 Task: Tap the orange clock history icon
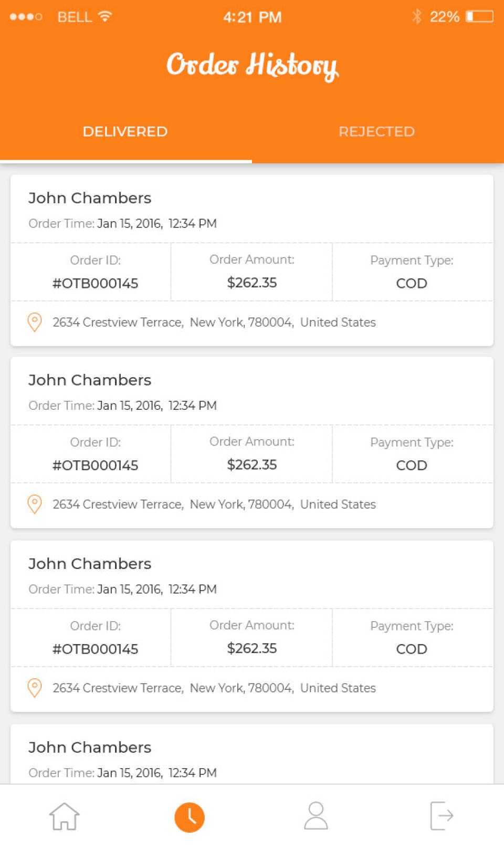(190, 817)
